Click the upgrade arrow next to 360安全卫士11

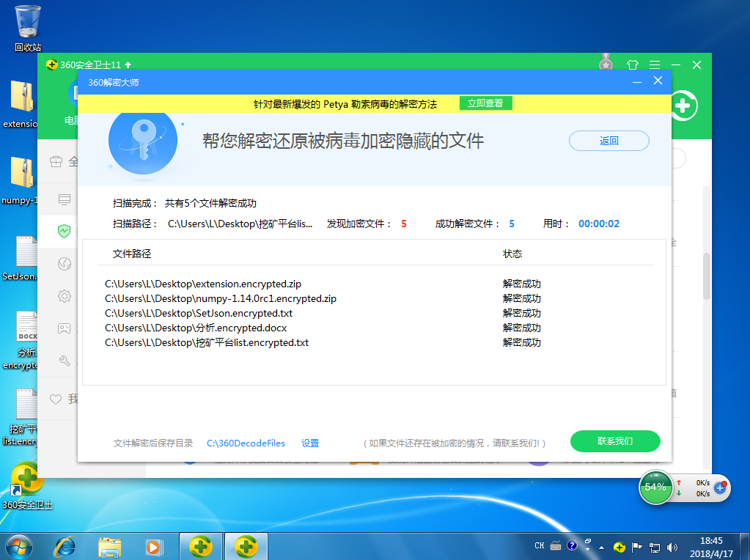[128, 65]
